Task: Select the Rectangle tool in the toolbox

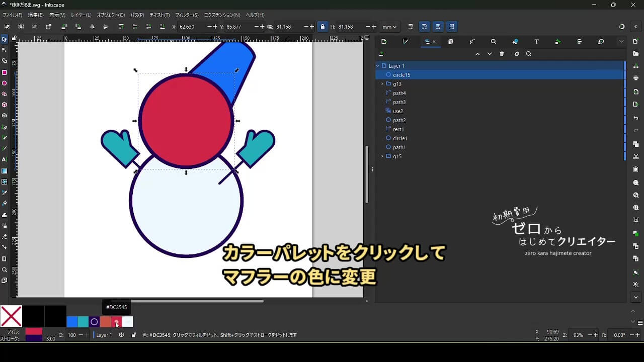Action: point(5,72)
